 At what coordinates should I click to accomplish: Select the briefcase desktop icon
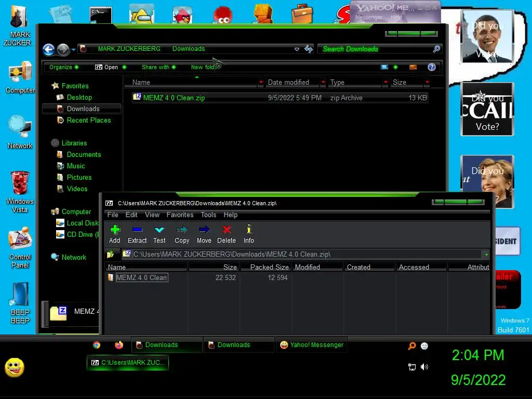302,14
